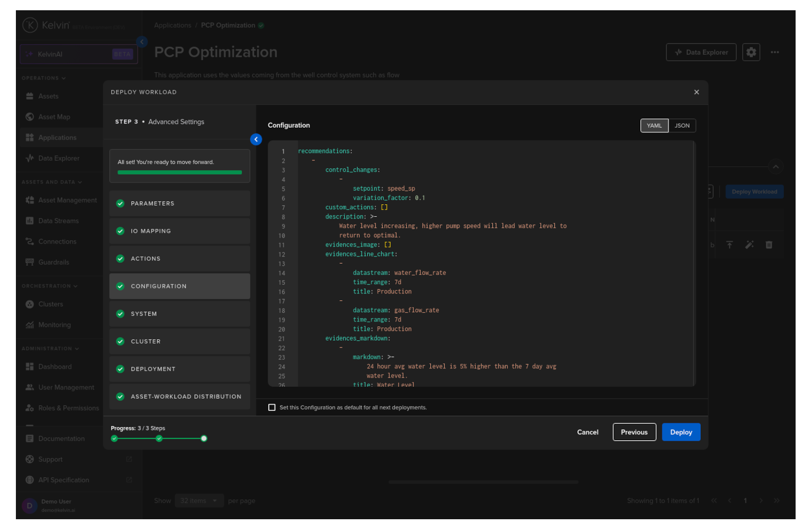Open the items per page dropdown
Viewport: 812px width, 530px height.
[199, 501]
